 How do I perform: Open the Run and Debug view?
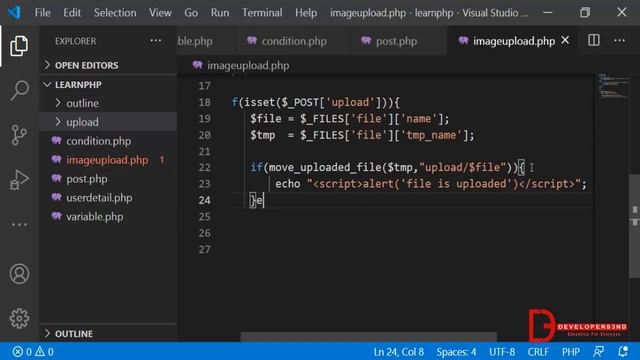[19, 180]
